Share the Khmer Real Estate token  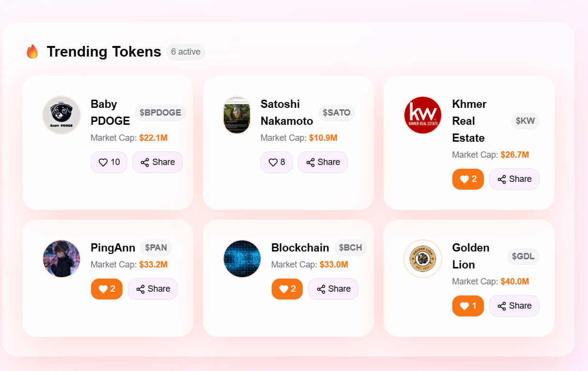(514, 179)
